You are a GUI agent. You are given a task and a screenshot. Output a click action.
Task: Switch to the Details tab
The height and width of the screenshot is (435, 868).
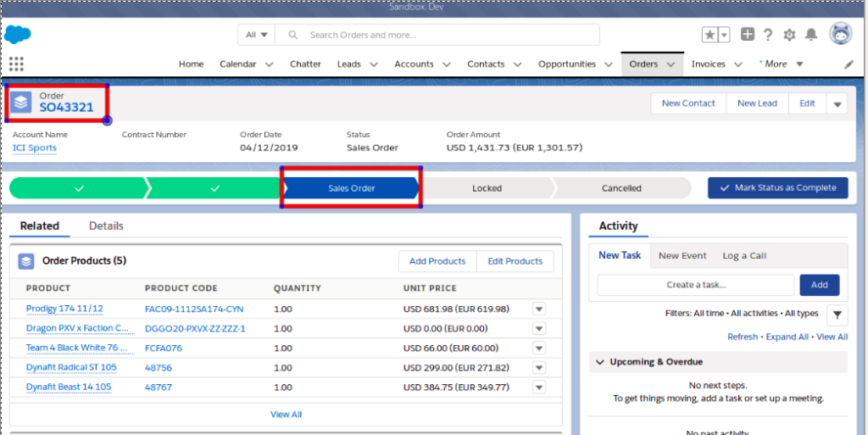(106, 226)
